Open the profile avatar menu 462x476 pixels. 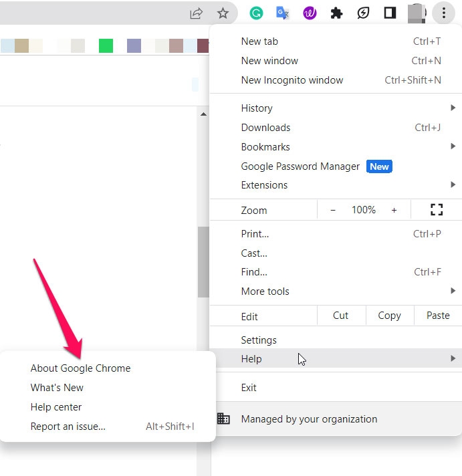pos(417,13)
